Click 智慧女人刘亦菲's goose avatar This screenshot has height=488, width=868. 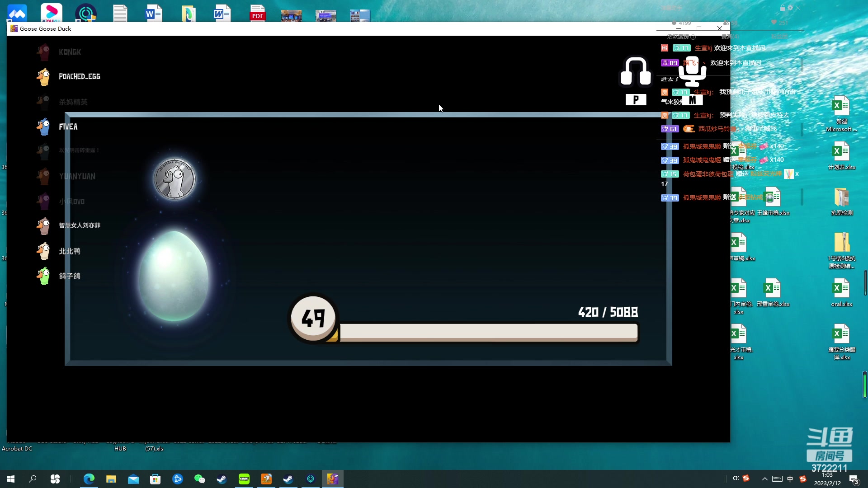point(43,226)
